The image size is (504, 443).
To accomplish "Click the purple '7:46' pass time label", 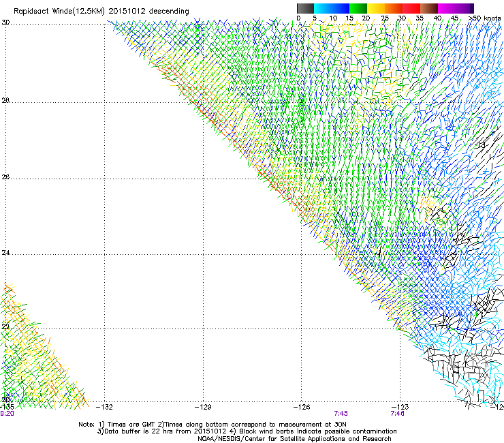I will coord(398,414).
